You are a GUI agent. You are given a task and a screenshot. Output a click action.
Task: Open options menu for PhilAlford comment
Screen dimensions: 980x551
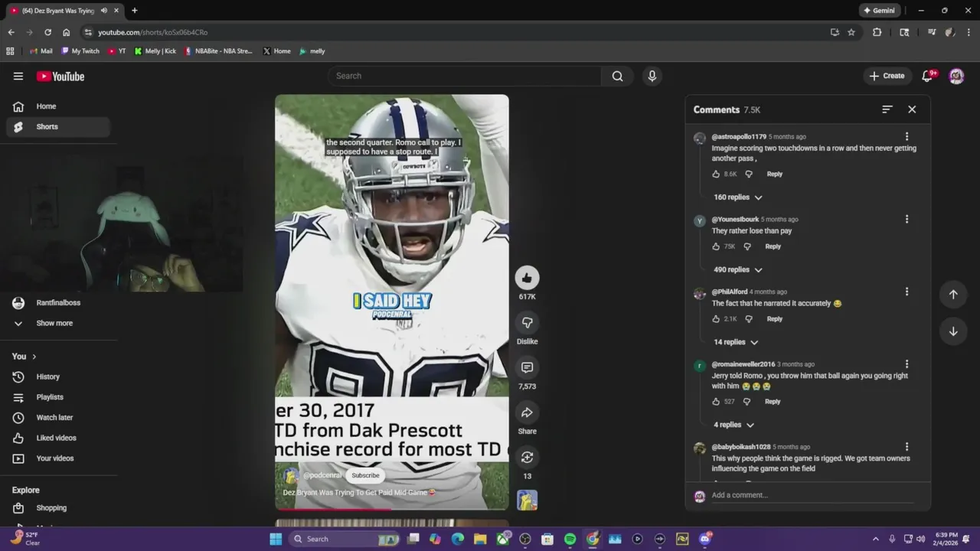click(906, 292)
